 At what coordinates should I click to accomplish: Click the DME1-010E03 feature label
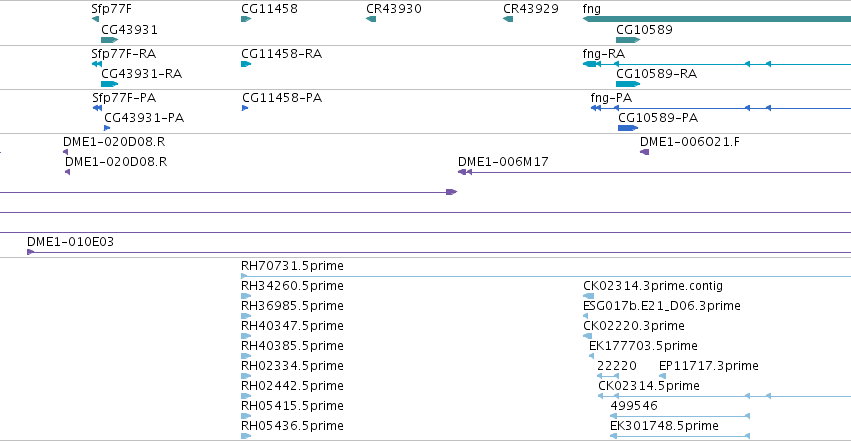pyautogui.click(x=71, y=242)
